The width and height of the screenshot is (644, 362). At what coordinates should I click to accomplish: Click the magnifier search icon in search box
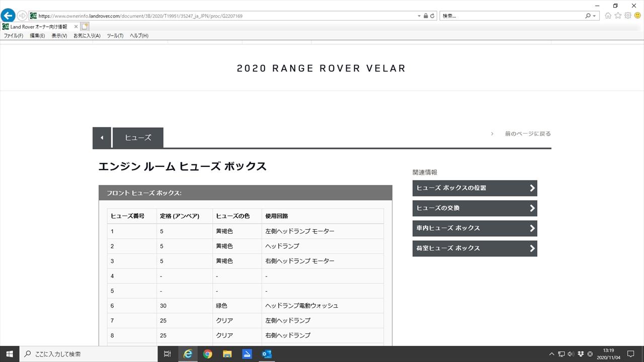pyautogui.click(x=588, y=16)
